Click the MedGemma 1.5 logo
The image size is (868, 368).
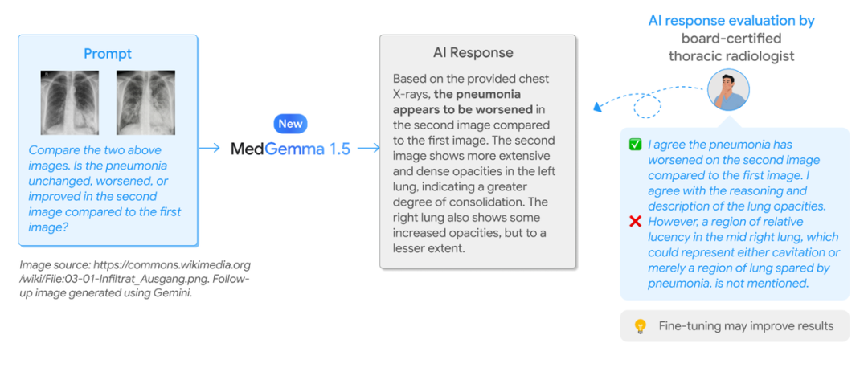(x=291, y=149)
